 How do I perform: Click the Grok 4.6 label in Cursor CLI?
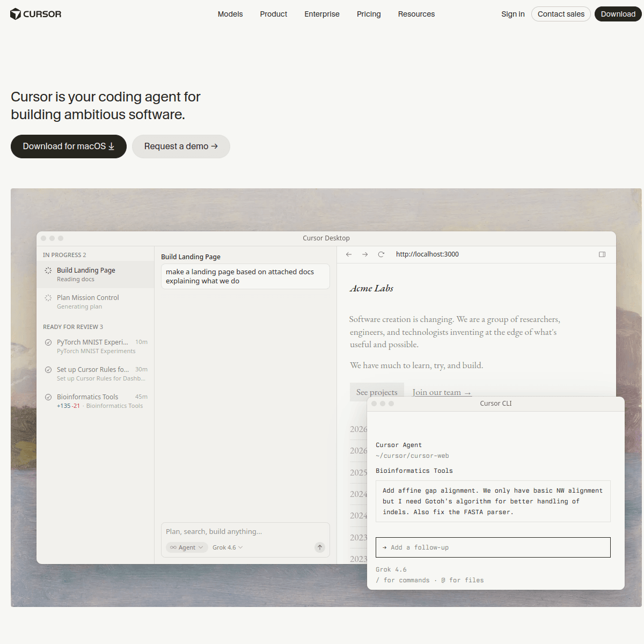pos(391,569)
